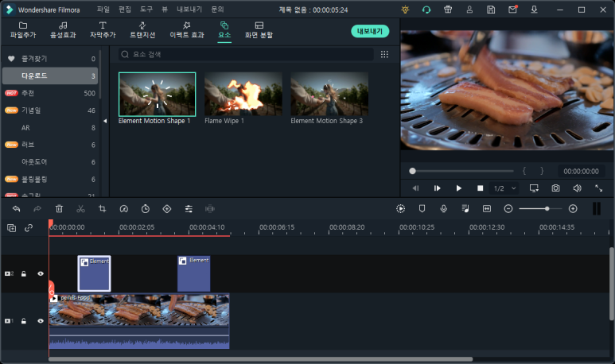This screenshot has width=615, height=364.
Task: Click the download arrow icon in title bar
Action: click(534, 10)
